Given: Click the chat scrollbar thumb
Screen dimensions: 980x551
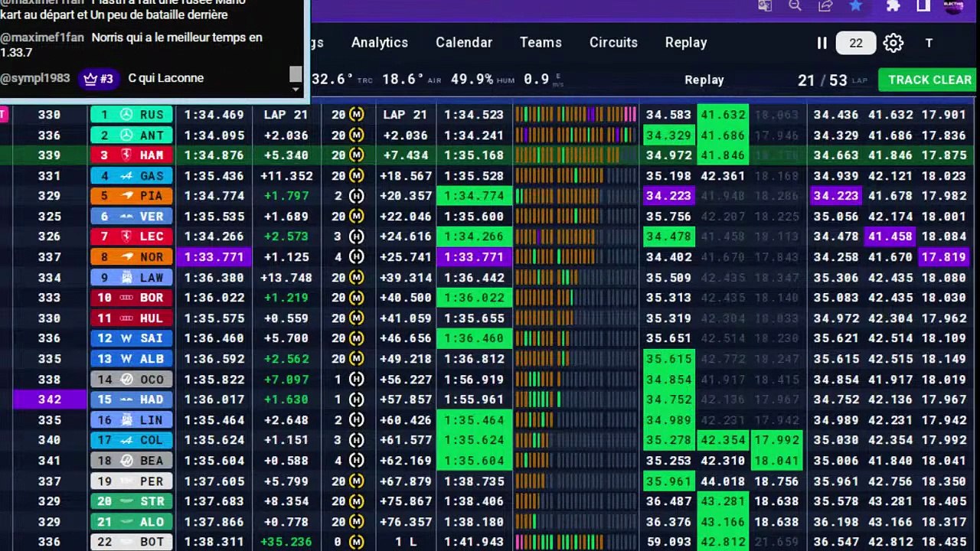Looking at the screenshot, I should (x=296, y=73).
